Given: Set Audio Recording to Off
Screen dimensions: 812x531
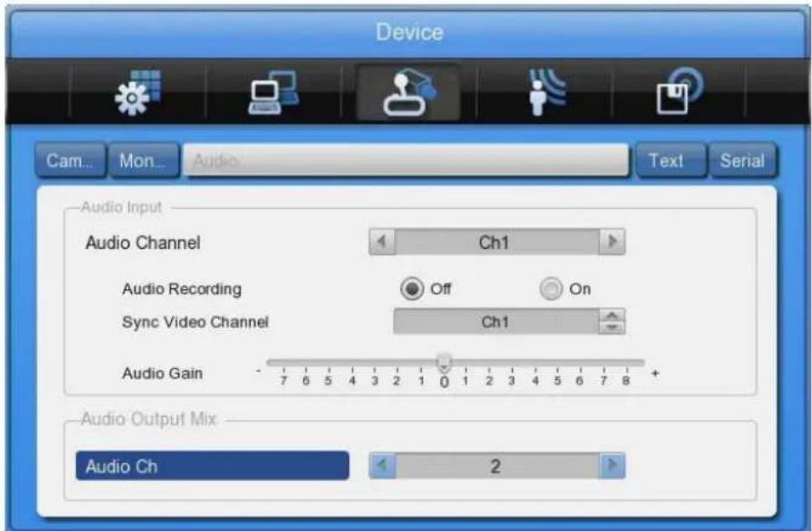Looking at the screenshot, I should click(x=412, y=288).
